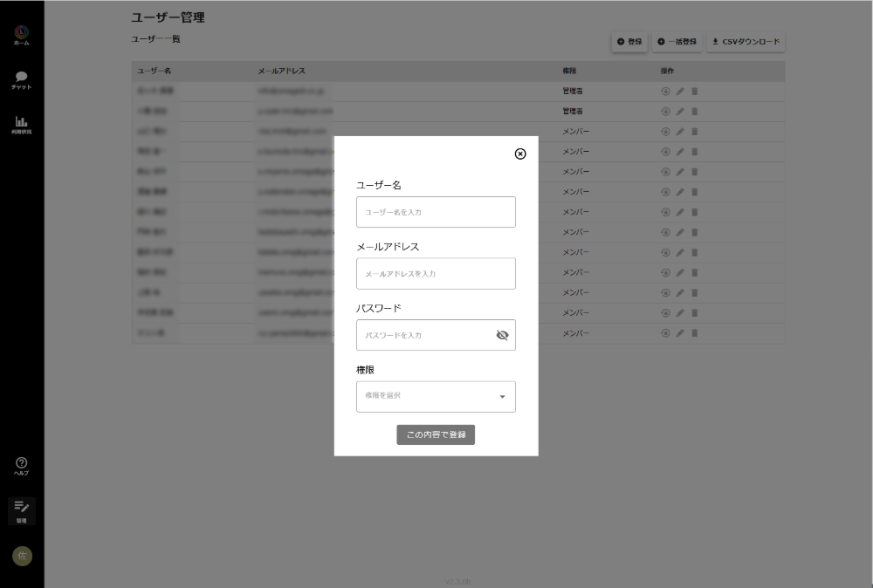Download users with CSVダウンロード button
The height and width of the screenshot is (588, 873).
746,42
